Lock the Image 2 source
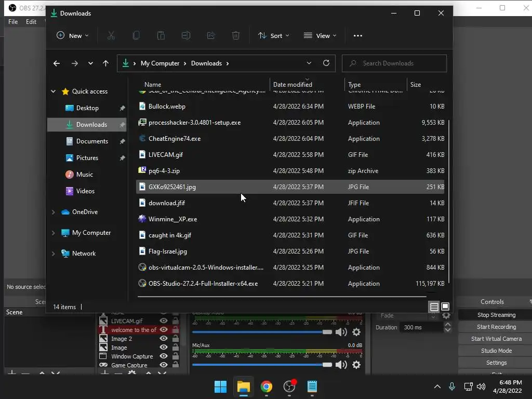This screenshot has width=532, height=399. tap(176, 338)
